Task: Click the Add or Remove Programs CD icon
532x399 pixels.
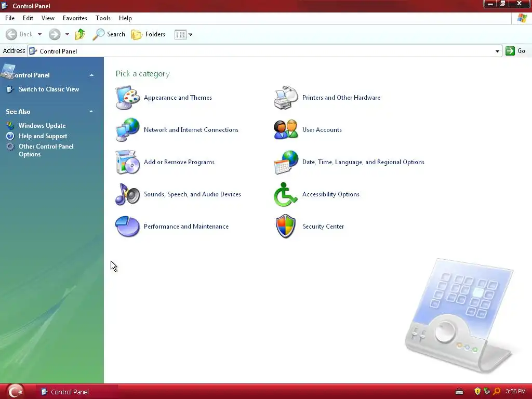Action: pos(128,162)
